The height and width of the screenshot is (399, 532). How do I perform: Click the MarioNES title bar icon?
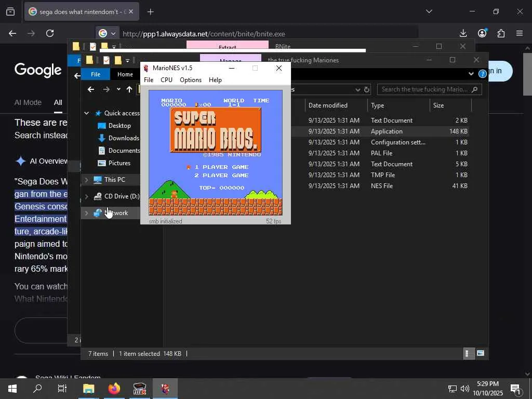(x=146, y=68)
